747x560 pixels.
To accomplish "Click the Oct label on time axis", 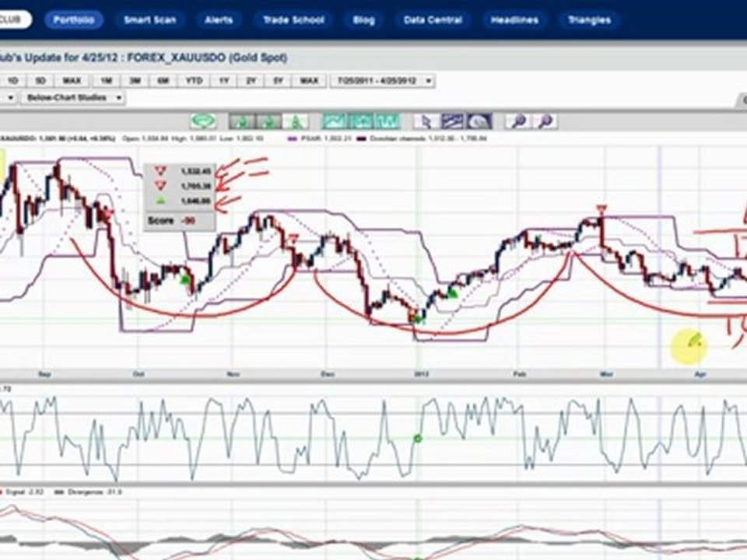I will 139,374.
